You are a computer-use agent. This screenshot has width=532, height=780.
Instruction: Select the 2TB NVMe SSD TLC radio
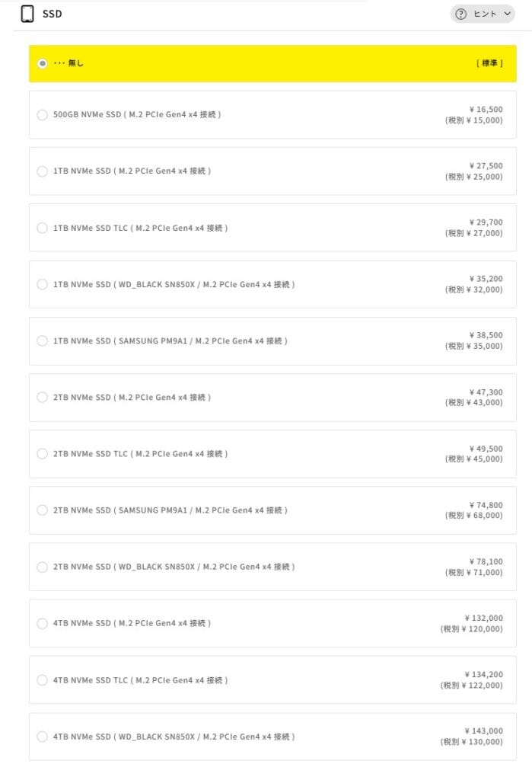[42, 454]
